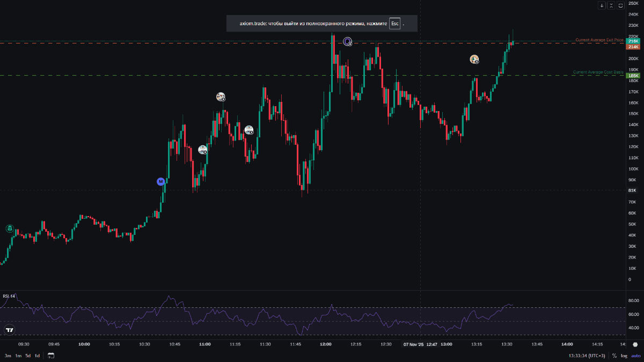Click the fullscreen frame icon at top right
The image size is (644, 362).
click(620, 5)
